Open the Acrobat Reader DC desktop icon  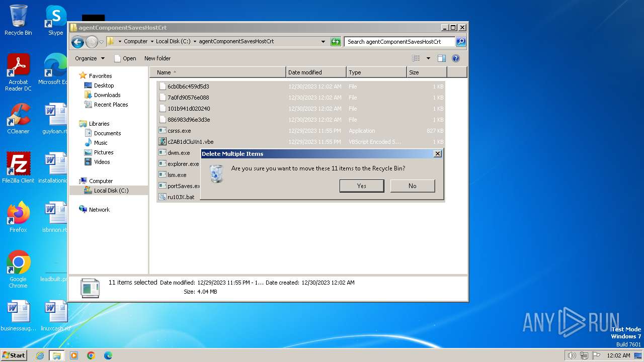point(18,72)
